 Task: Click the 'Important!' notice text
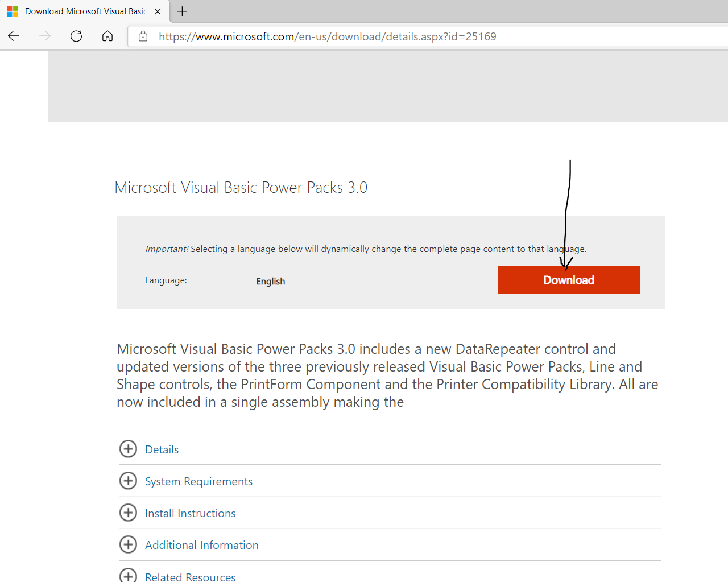click(x=167, y=249)
